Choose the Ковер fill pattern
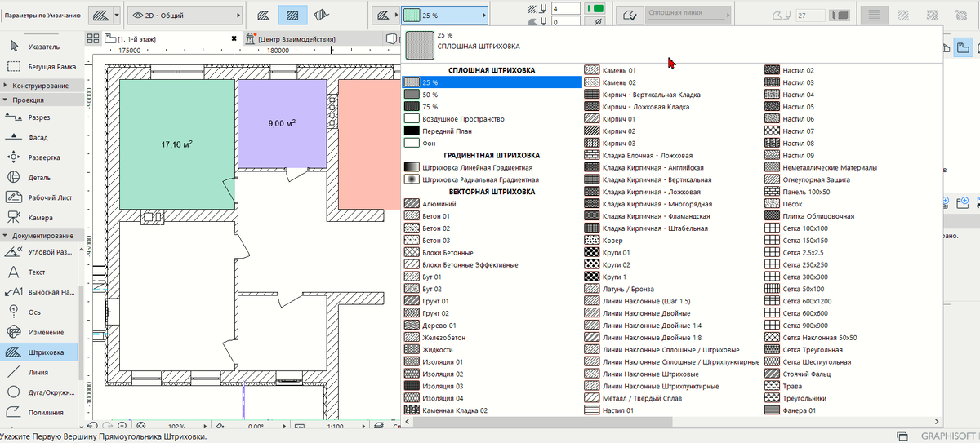980x443 pixels. click(x=672, y=241)
